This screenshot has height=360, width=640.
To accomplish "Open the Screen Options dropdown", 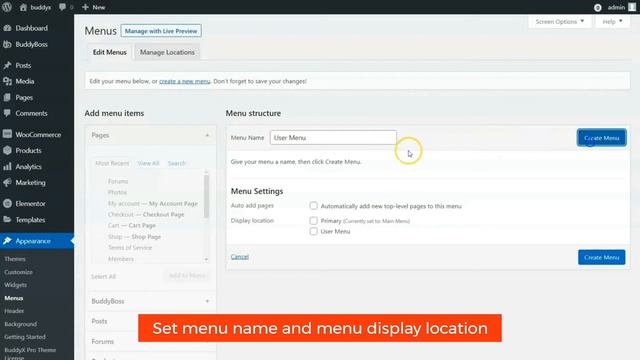I will [560, 22].
